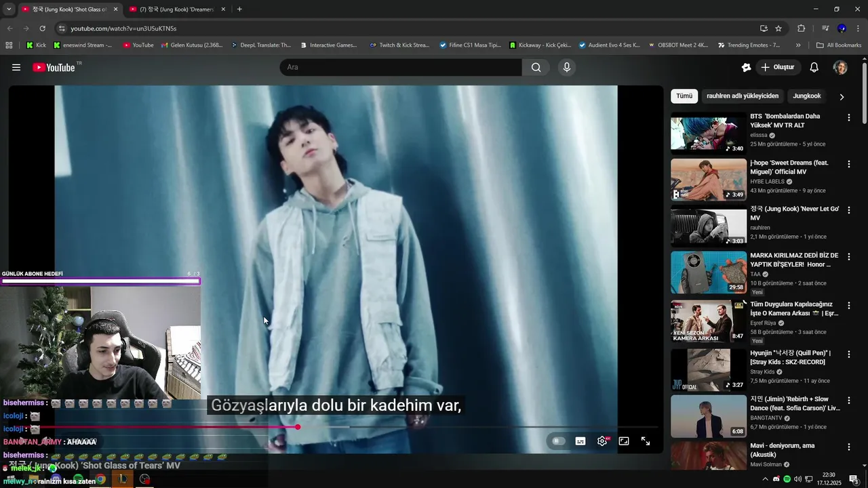868x488 pixels.
Task: Open 'DeepL Translate' bookmark
Action: pos(260,45)
